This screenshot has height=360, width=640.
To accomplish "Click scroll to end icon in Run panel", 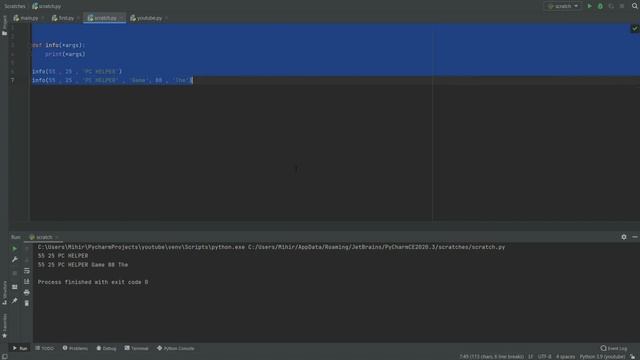I will coord(27,282).
